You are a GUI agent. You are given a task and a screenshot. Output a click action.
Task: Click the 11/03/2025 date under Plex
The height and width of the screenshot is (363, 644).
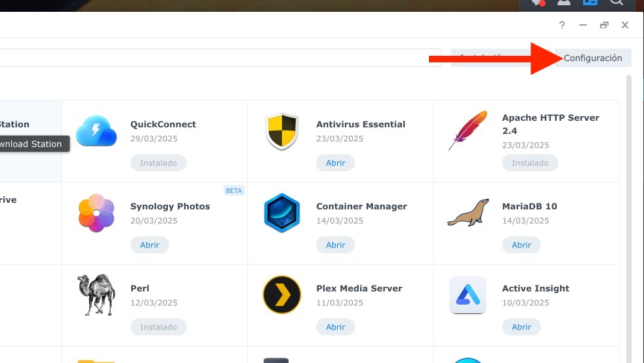[x=340, y=303]
